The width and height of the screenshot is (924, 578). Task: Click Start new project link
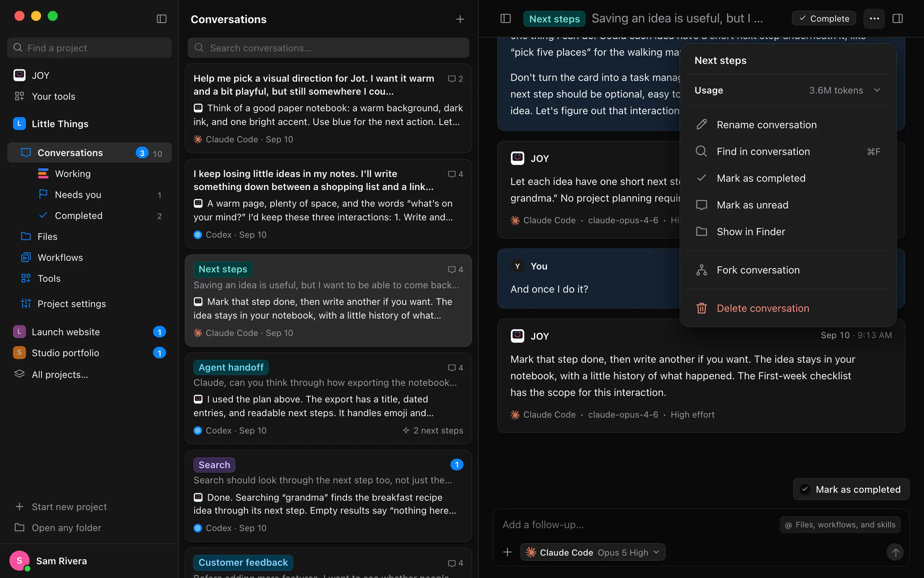(61, 506)
